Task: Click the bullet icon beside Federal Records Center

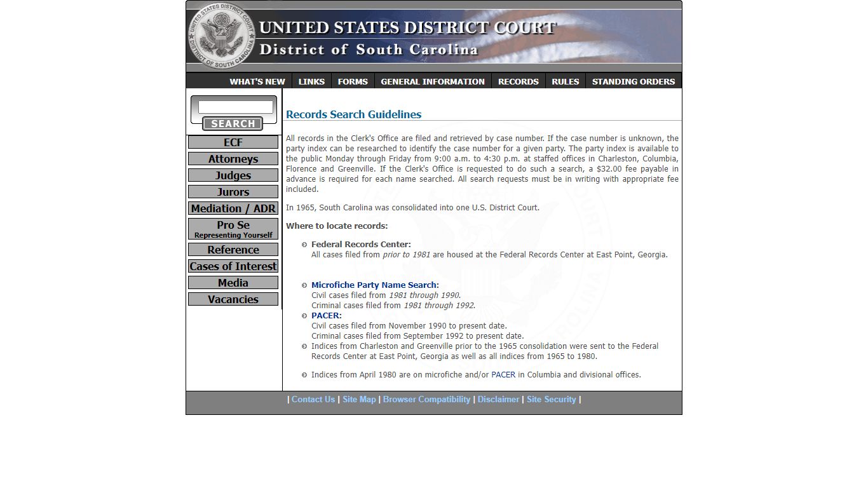Action: (x=304, y=245)
